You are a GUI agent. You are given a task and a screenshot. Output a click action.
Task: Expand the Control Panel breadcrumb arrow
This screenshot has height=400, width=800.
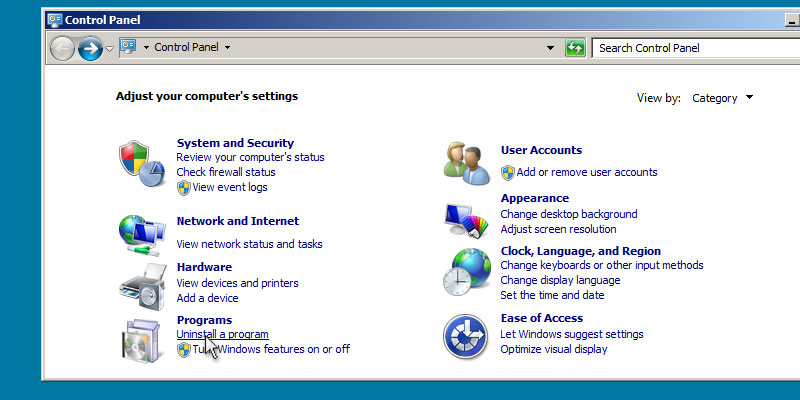tap(227, 48)
